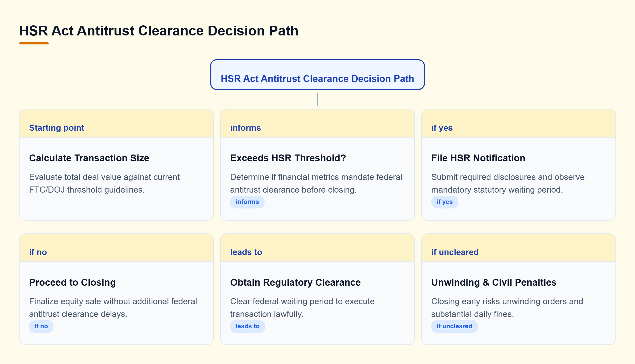
Task: Click the 'if uncleared' pill badge
Action: 455,326
